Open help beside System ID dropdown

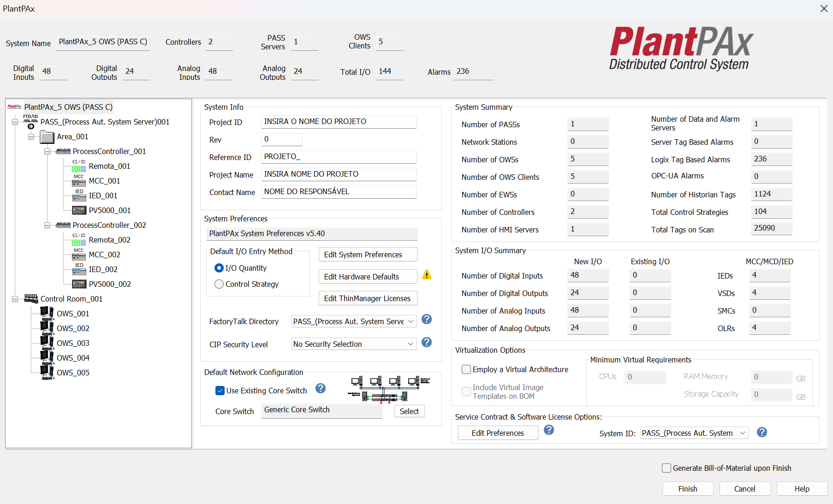(x=762, y=432)
